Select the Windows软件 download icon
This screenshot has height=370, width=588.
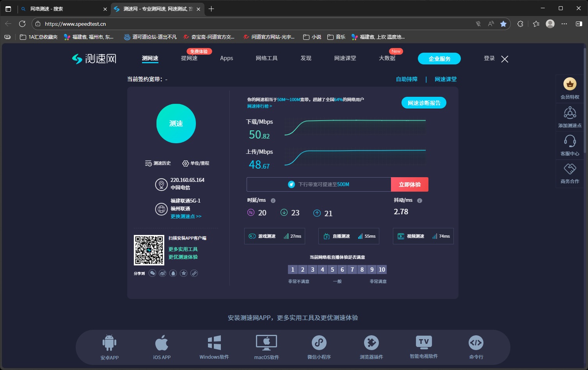pos(214,343)
